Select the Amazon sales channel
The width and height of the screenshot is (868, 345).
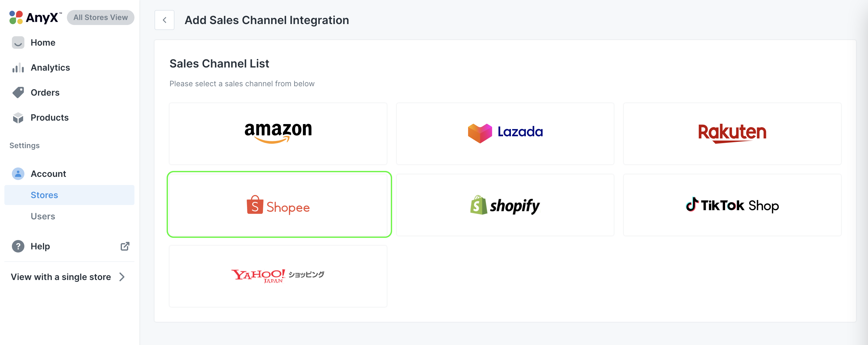(278, 134)
